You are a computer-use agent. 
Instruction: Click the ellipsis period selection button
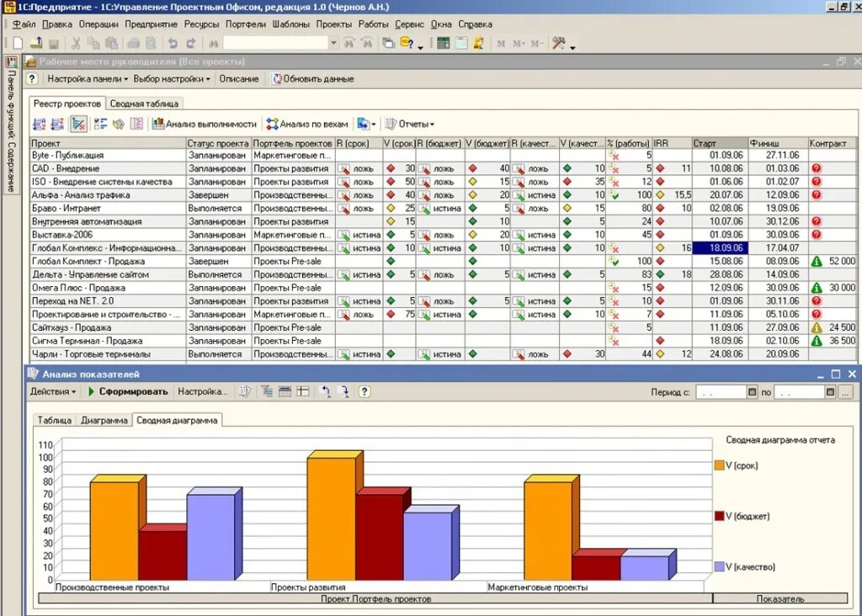tap(845, 392)
